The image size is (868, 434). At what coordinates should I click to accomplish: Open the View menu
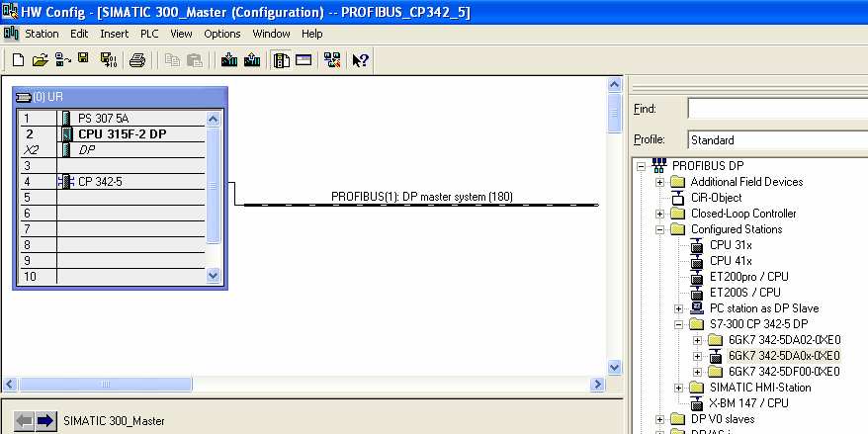181,34
